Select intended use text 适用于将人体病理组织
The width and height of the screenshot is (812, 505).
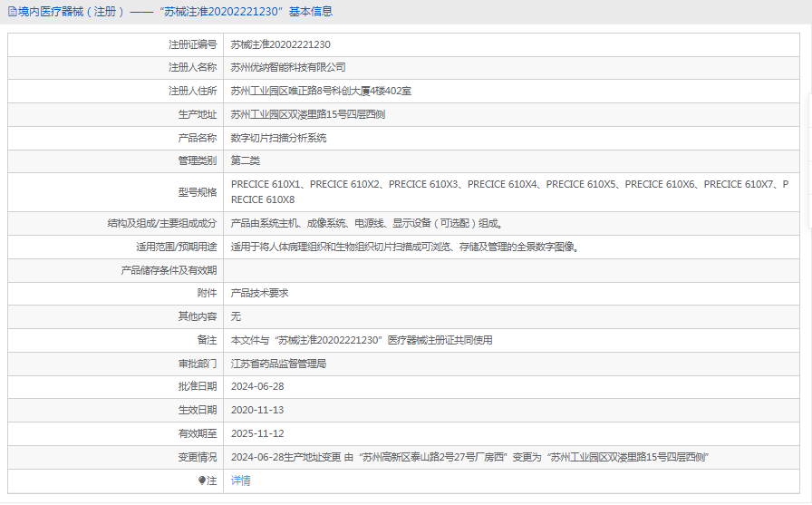coord(405,248)
